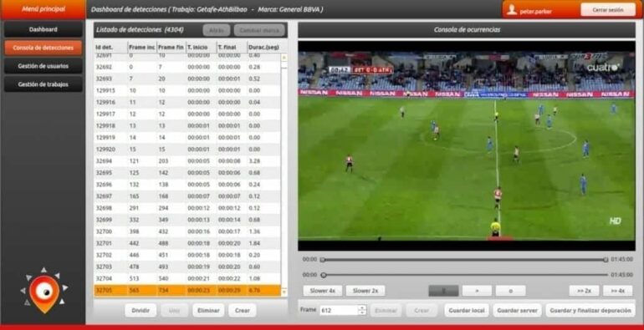Select detection row 32704
Screen dimensions: 644x330
point(187,278)
